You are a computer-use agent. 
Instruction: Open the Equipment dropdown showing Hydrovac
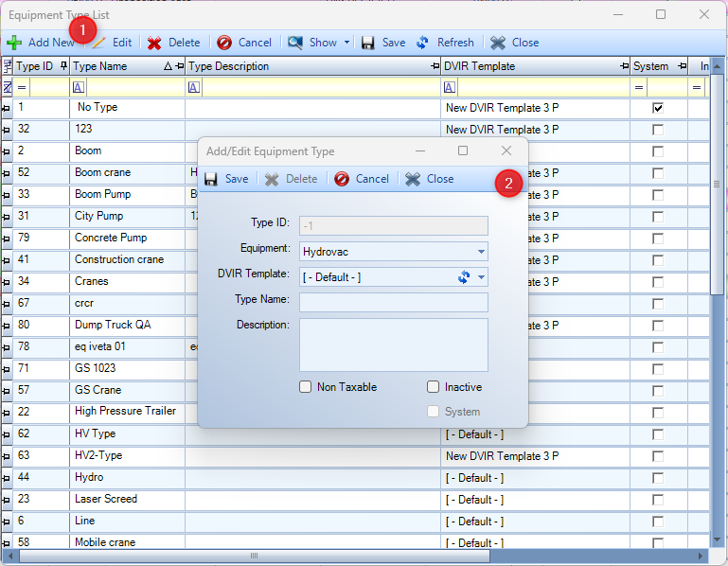[x=481, y=252]
